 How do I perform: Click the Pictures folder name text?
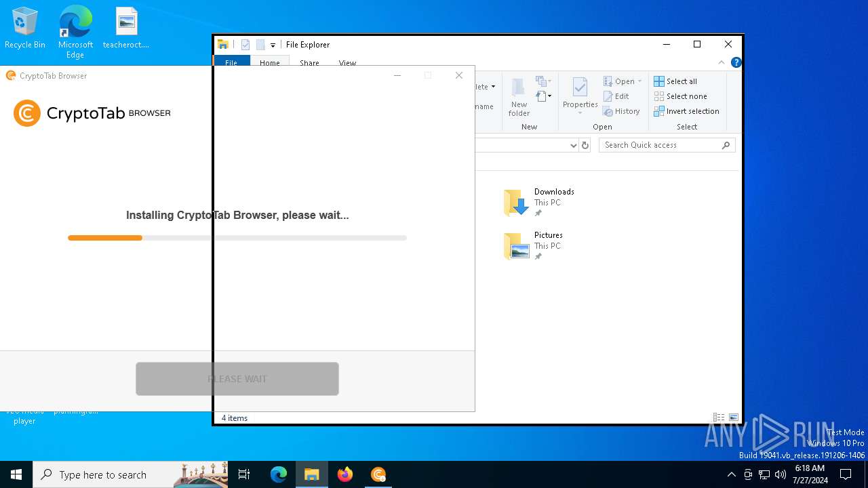coord(548,235)
